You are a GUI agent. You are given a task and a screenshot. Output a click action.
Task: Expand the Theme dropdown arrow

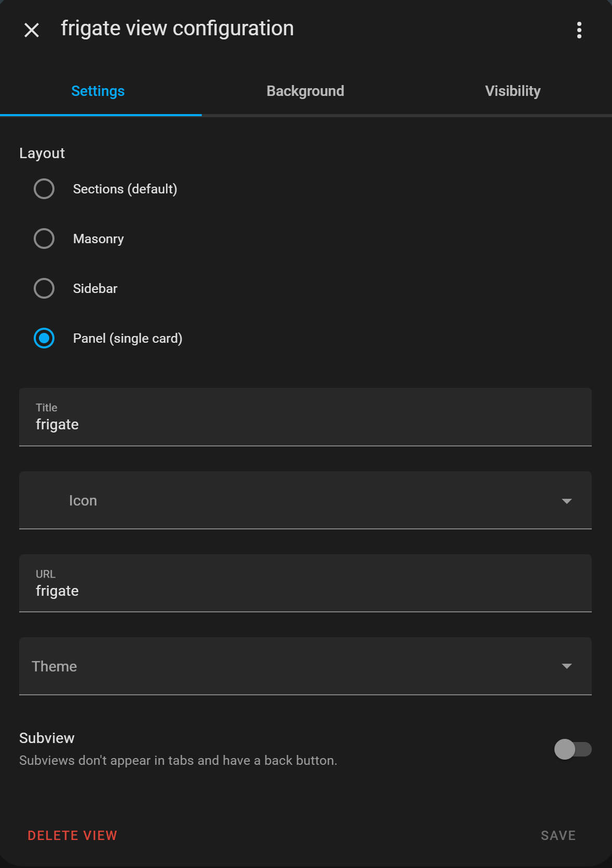coord(567,666)
